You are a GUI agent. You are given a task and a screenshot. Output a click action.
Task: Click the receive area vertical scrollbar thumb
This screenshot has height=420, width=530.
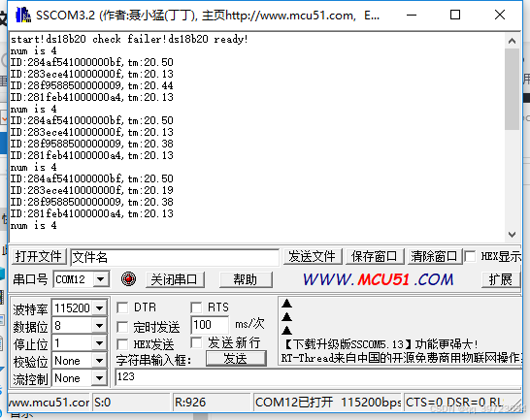point(512,89)
